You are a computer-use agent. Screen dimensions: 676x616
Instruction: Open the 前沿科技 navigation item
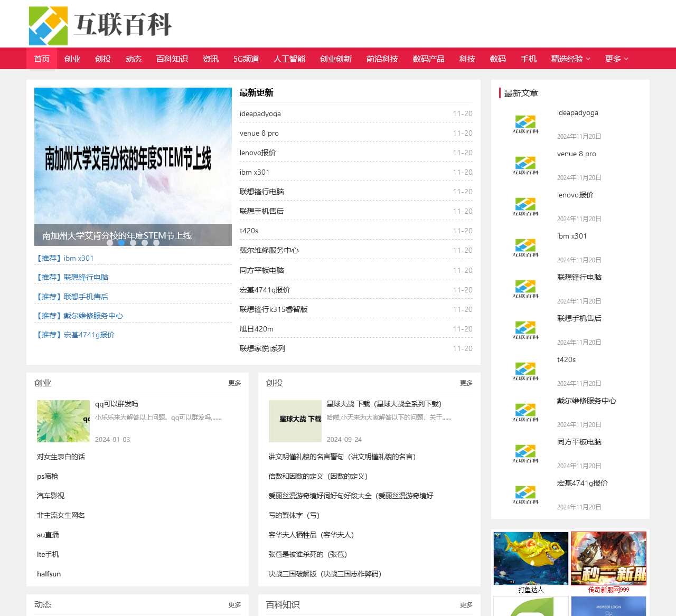pos(382,59)
